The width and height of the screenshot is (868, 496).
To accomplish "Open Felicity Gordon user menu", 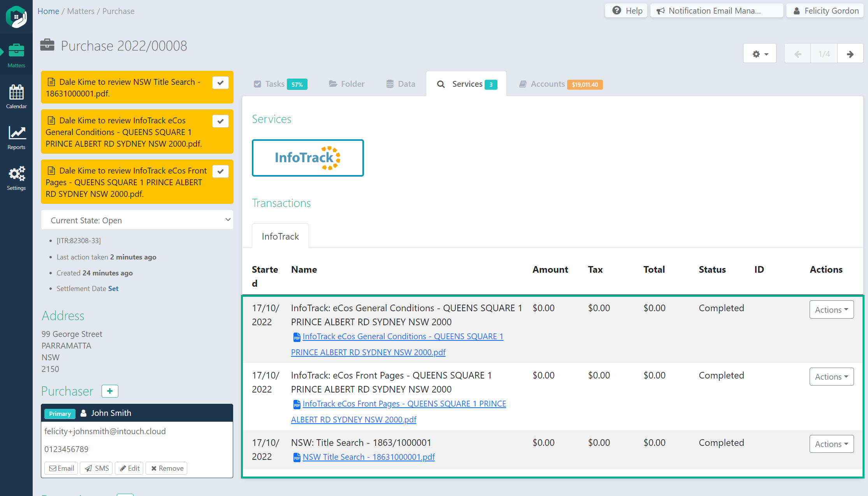I will 825,11.
